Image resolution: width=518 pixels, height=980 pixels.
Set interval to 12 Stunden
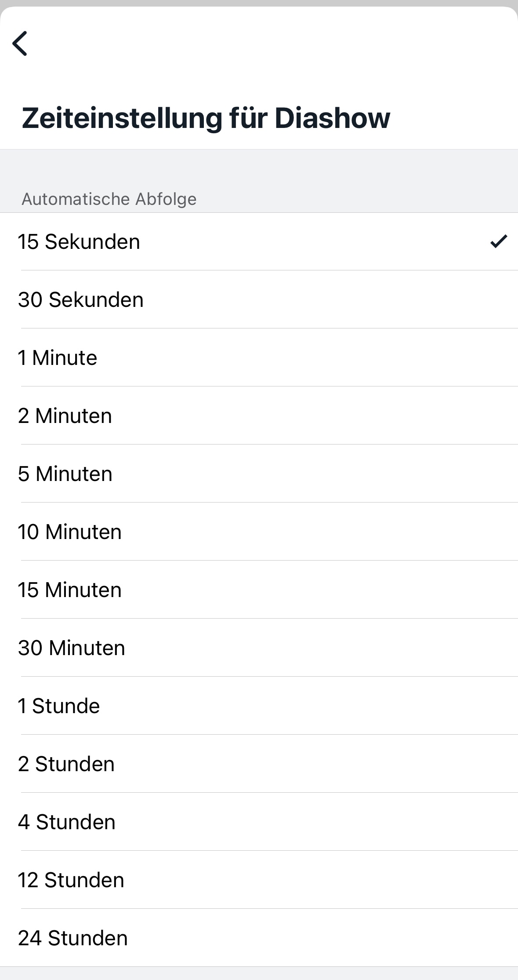point(71,880)
